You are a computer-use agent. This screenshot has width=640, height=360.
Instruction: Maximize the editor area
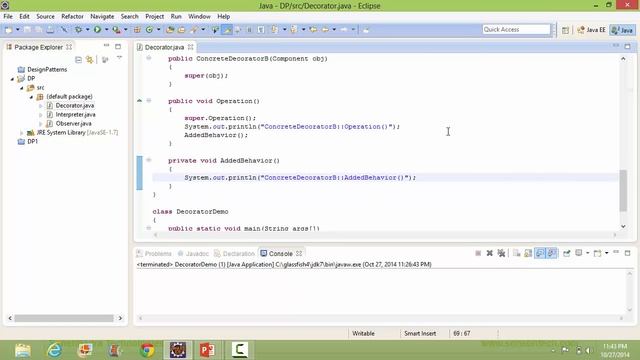[x=627, y=46]
